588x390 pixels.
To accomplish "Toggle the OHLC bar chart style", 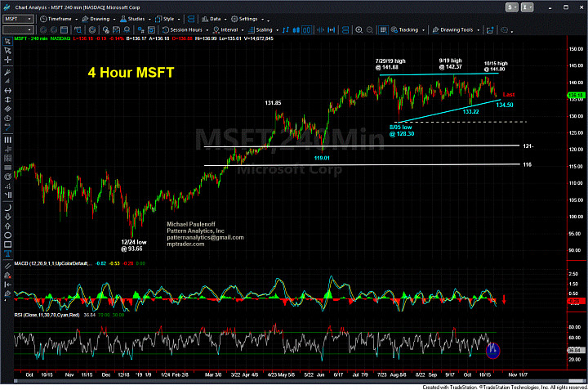I will click(x=286, y=30).
